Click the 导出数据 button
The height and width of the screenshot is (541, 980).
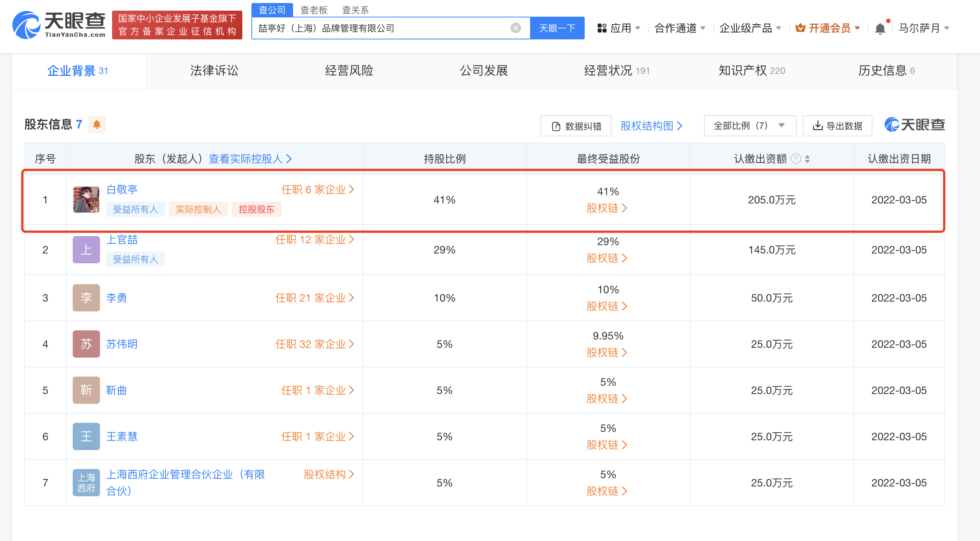tap(837, 126)
